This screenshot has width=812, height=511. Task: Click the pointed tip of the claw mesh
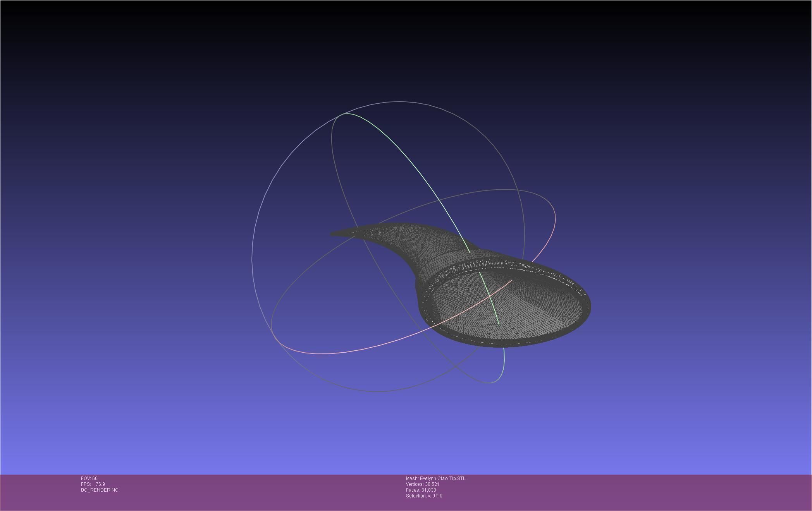[333, 233]
